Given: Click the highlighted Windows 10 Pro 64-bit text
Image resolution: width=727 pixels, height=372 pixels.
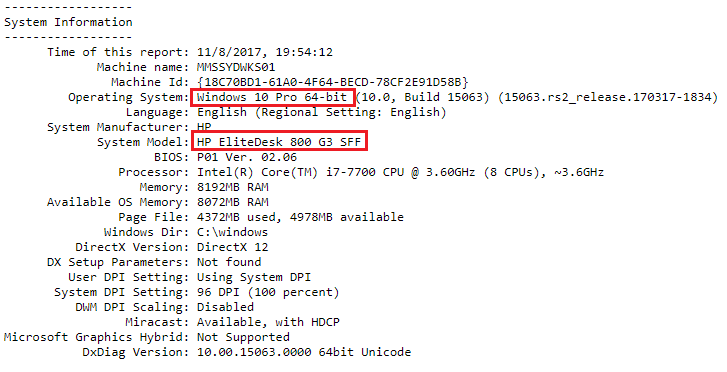Looking at the screenshot, I should pos(272,97).
